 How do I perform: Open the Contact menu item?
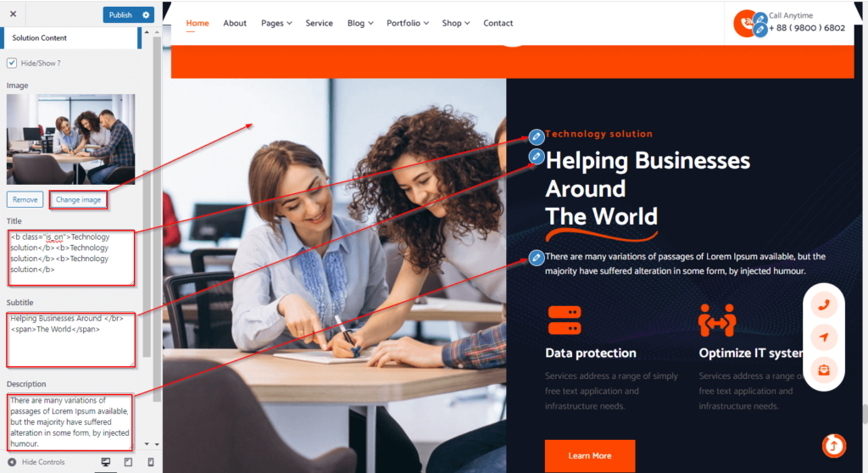pos(498,23)
